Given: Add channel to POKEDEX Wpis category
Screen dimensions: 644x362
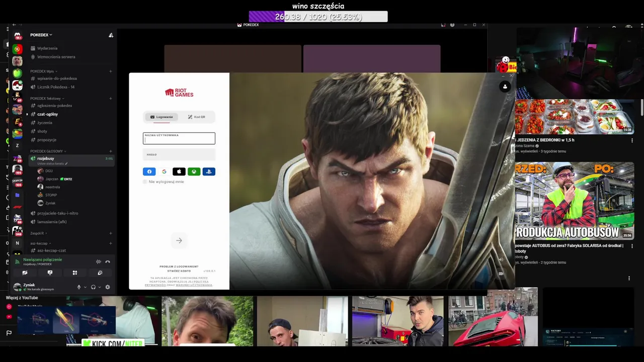Looking at the screenshot, I should [x=111, y=71].
